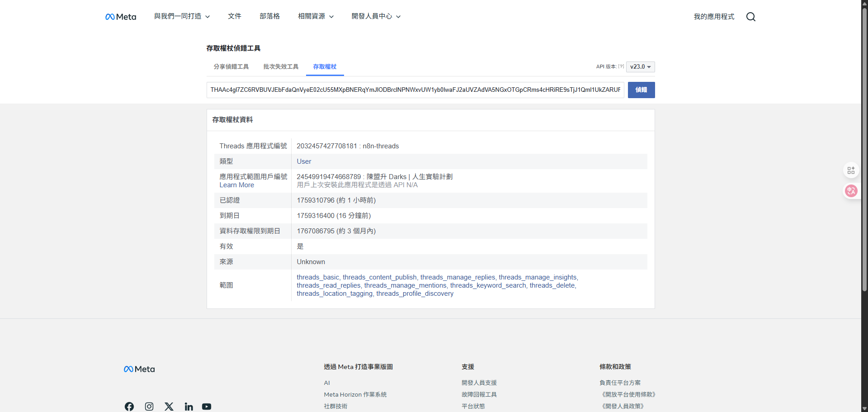Open the search magnifier icon
Viewport: 868px width, 412px height.
(x=750, y=17)
